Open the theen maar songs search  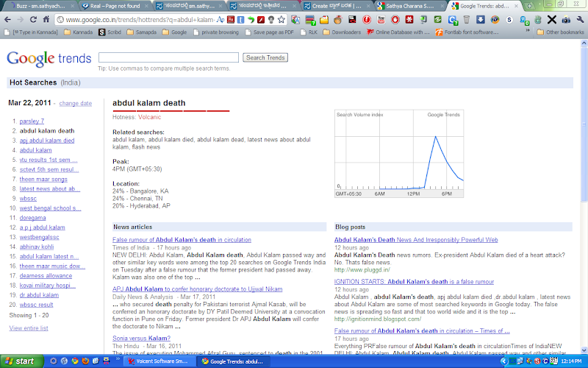tap(43, 179)
